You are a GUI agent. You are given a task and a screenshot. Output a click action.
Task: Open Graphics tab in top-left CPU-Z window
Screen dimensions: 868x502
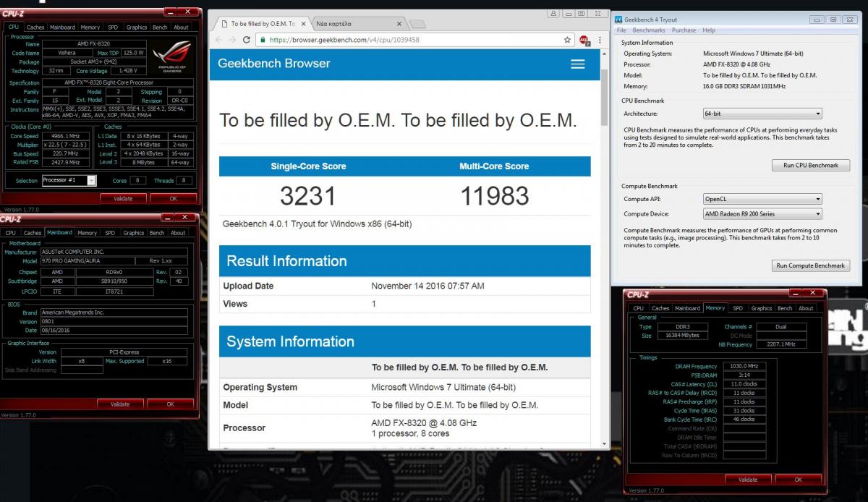point(137,27)
